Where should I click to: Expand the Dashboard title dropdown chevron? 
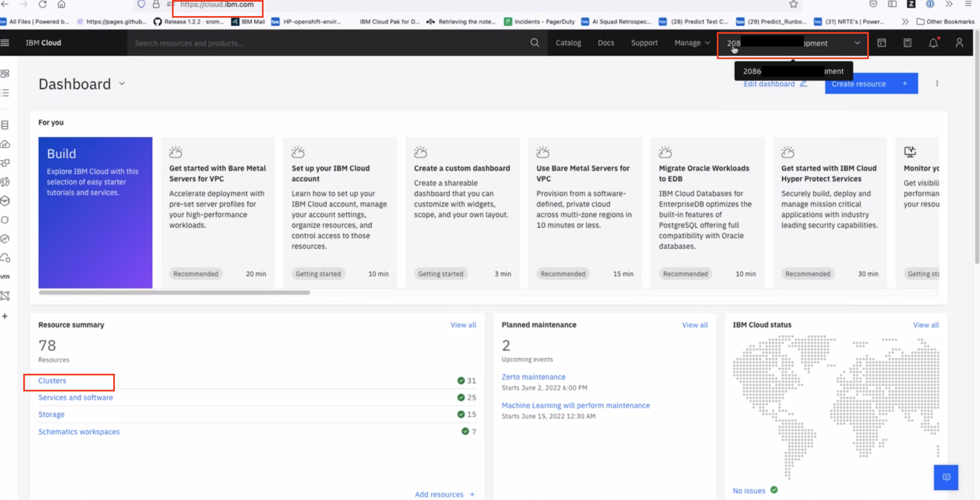coord(122,84)
